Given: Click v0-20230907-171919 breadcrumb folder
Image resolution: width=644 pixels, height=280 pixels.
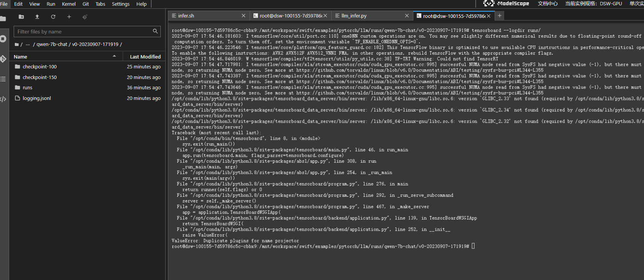Looking at the screenshot, I should point(95,44).
